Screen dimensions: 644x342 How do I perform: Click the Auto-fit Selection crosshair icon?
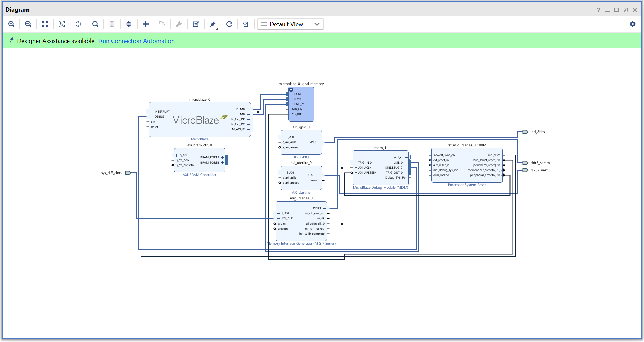78,24
